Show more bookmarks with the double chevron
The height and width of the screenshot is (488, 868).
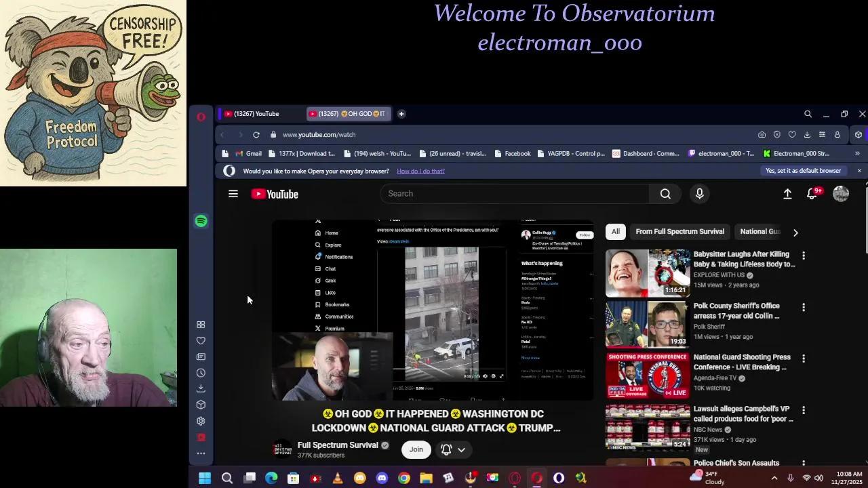pos(857,153)
